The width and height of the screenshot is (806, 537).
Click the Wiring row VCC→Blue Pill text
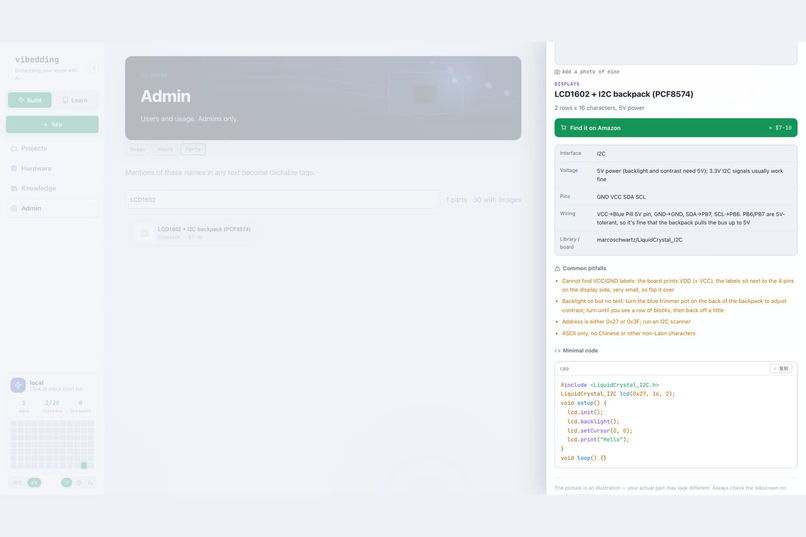pos(690,218)
